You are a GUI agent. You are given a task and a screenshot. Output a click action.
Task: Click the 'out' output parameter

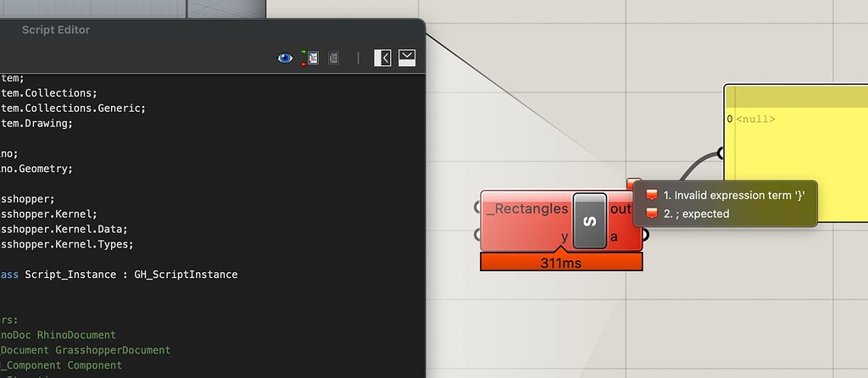pyautogui.click(x=620, y=208)
